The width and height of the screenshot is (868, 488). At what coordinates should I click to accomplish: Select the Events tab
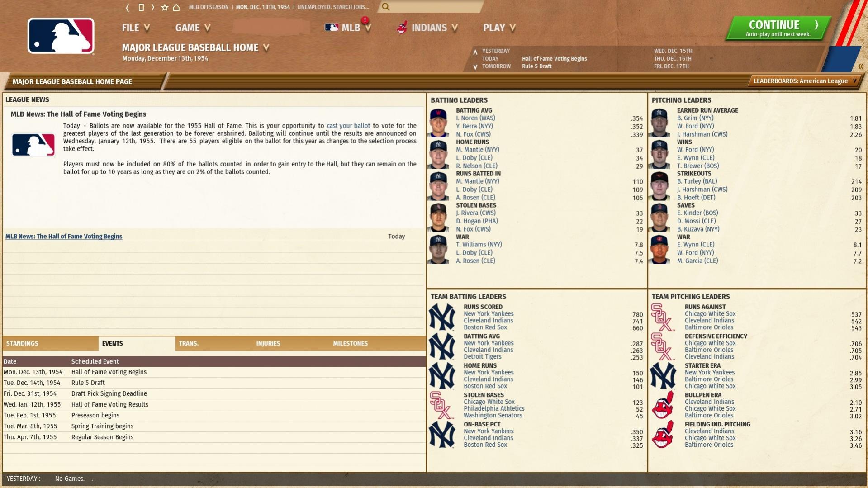[137, 344]
